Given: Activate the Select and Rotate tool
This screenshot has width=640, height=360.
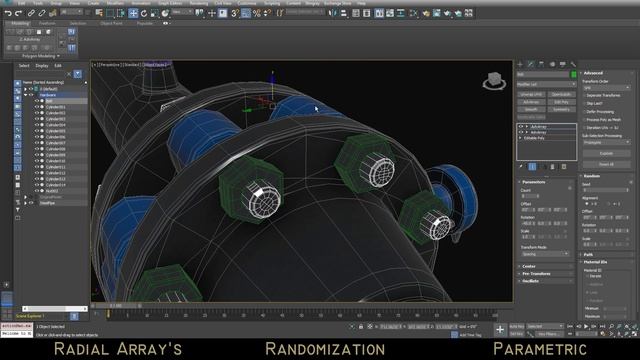Looking at the screenshot, I should (144, 13).
